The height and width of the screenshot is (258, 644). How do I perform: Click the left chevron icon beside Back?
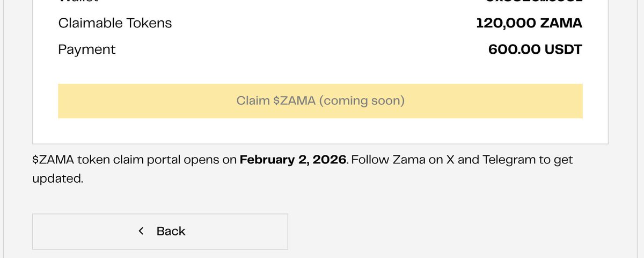pos(141,231)
